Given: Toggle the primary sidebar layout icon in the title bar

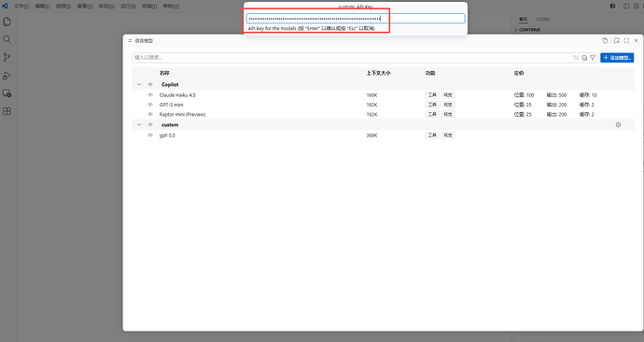Looking at the screenshot, I should point(626,6).
